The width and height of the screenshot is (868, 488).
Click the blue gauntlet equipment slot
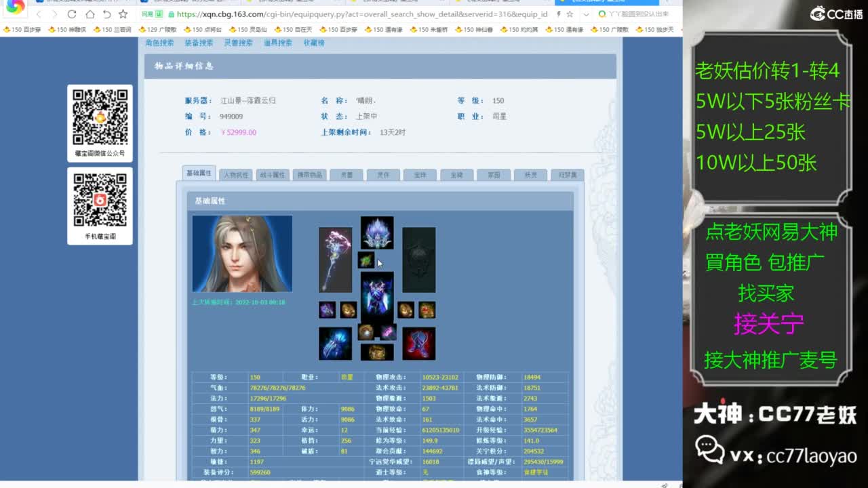click(336, 344)
